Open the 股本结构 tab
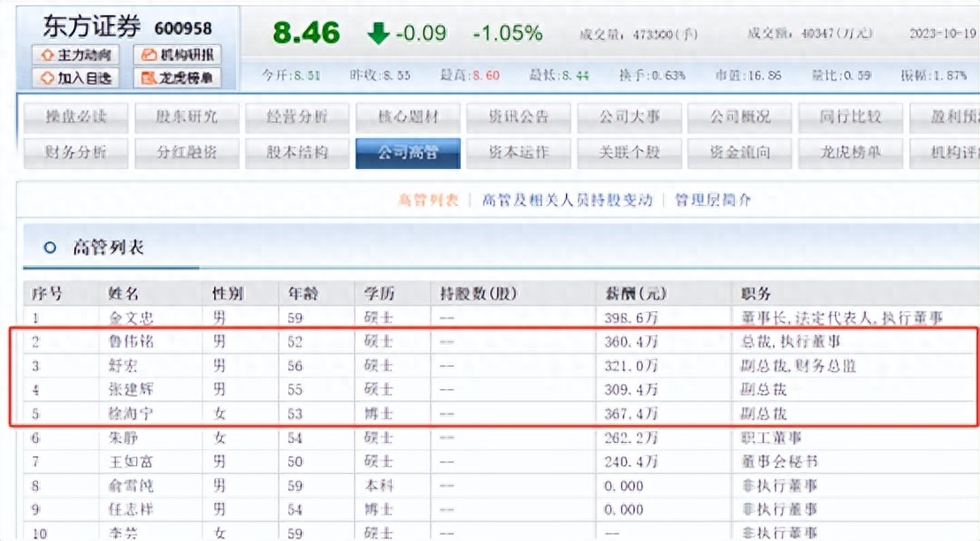This screenshot has width=980, height=541. point(297,152)
